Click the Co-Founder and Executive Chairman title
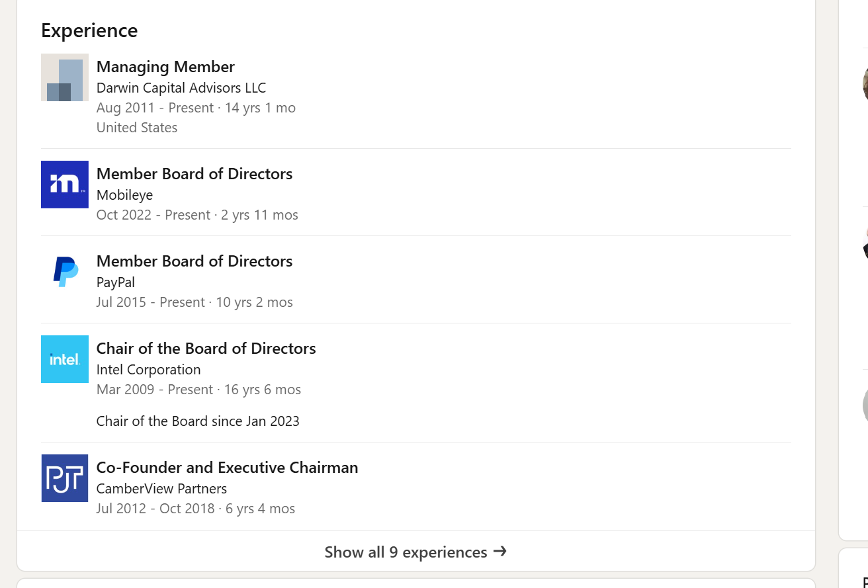Image resolution: width=868 pixels, height=588 pixels. tap(227, 468)
